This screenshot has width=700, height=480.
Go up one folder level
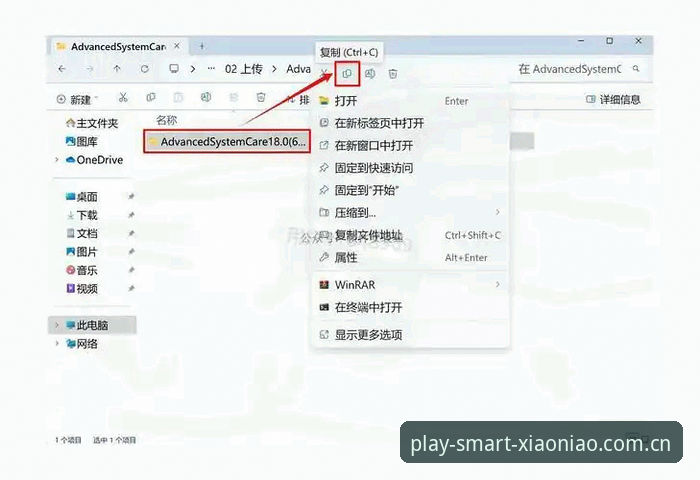click(x=117, y=69)
